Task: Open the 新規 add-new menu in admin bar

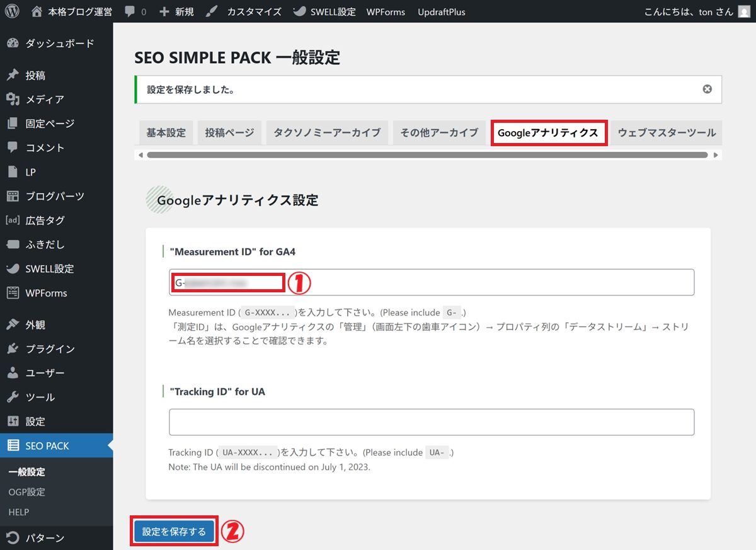Action: click(176, 12)
